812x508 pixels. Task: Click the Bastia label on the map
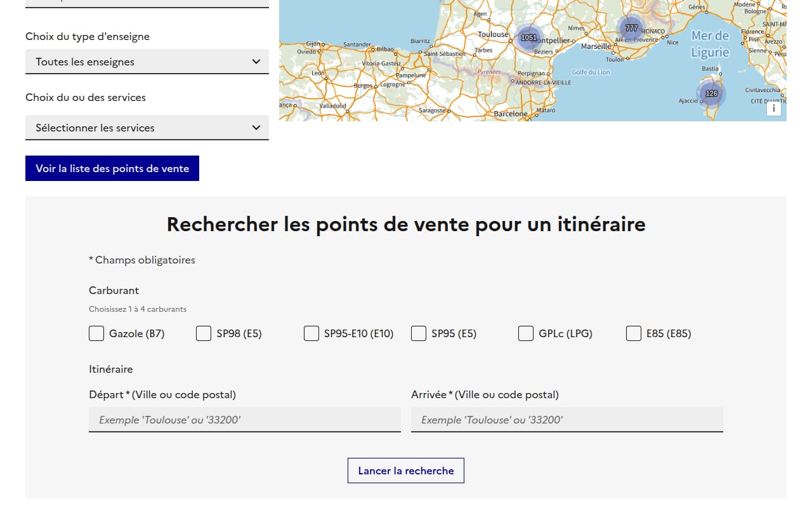coord(710,69)
